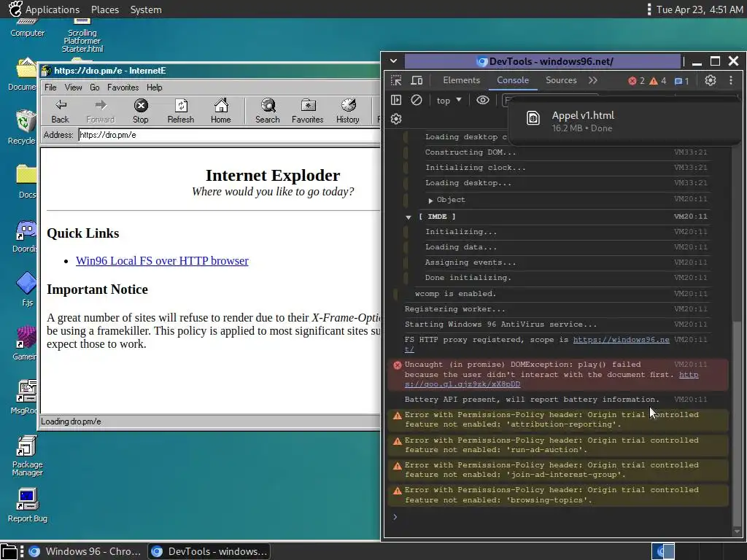Open DevTools settings gear in tab bar
Image resolution: width=747 pixels, height=560 pixels.
[711, 80]
